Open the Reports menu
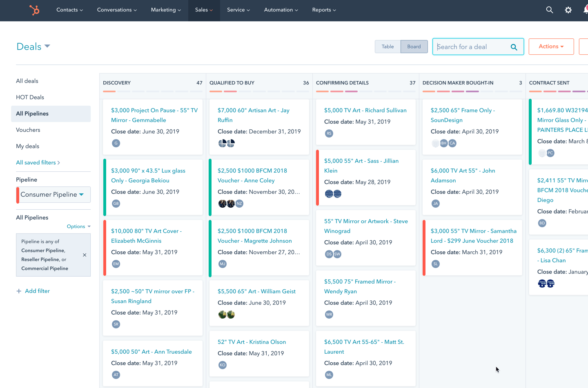 [x=324, y=10]
